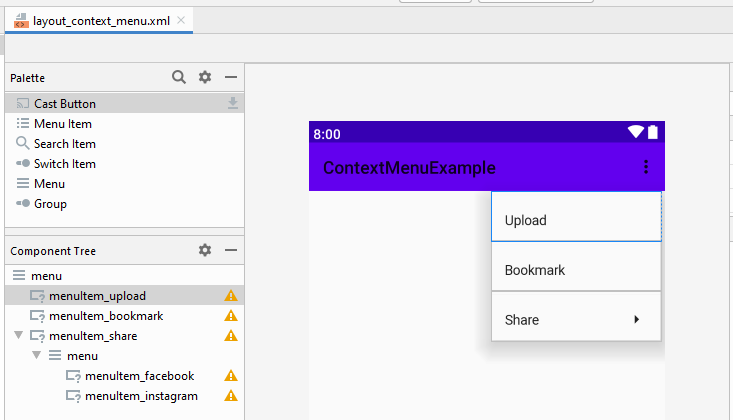Click wifi icon in preview status bar

click(x=636, y=132)
